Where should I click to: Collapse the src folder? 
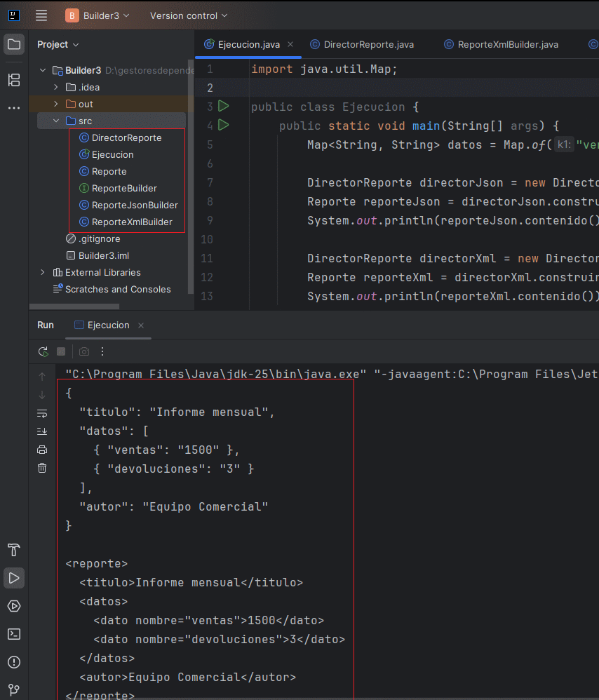(x=56, y=121)
